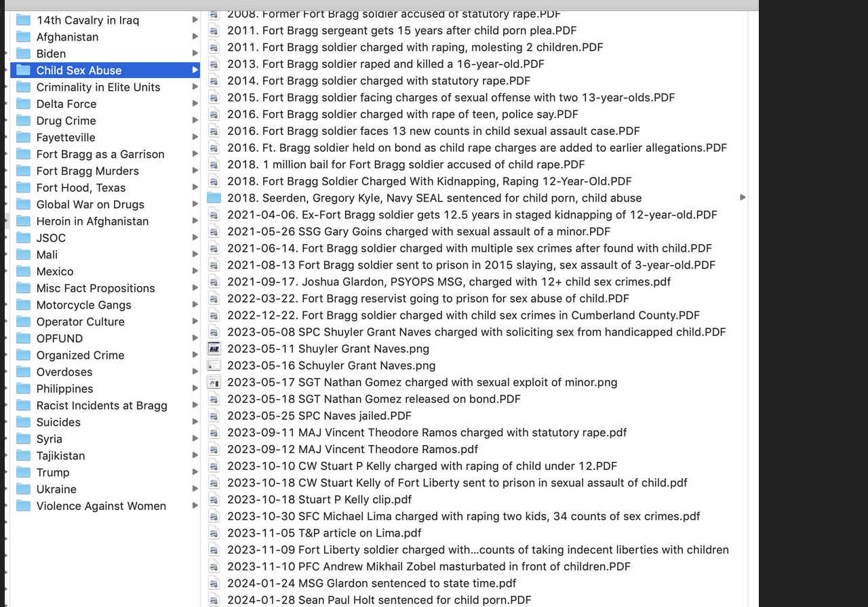This screenshot has height=607, width=868.
Task: Expand the Global War on Drugs folder arrow
Action: (195, 204)
